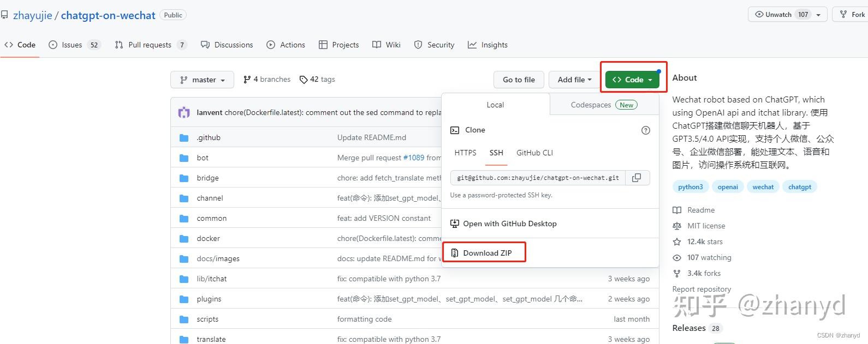Click the clone help question icon

pyautogui.click(x=646, y=130)
